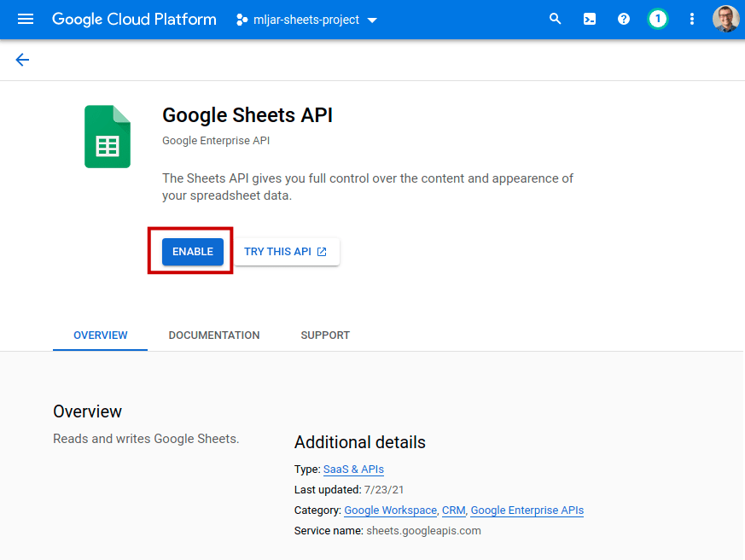This screenshot has height=560, width=745.
Task: Switch to the SUPPORT tab
Action: [x=324, y=335]
